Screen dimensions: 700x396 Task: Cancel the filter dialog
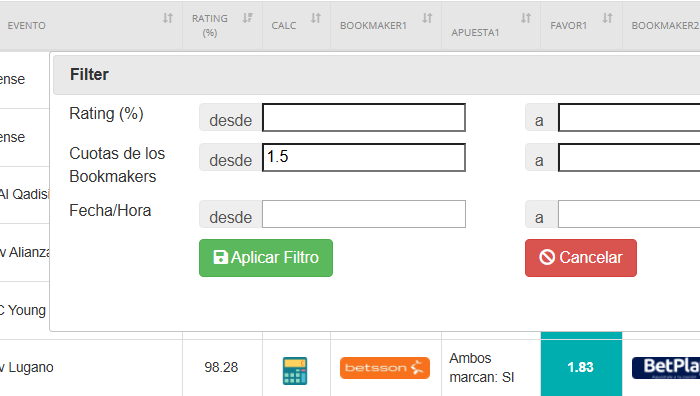pyautogui.click(x=581, y=258)
